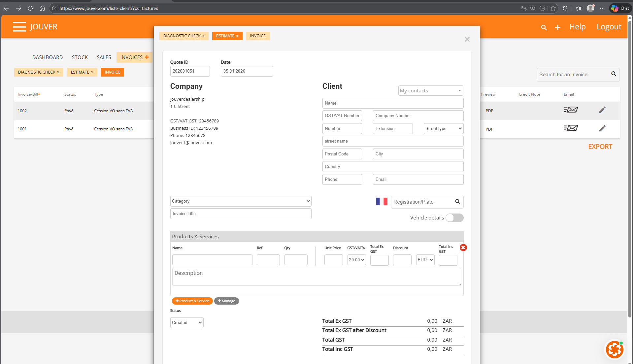This screenshot has width=633, height=364.
Task: Open the browser profile avatar
Action: (x=590, y=8)
